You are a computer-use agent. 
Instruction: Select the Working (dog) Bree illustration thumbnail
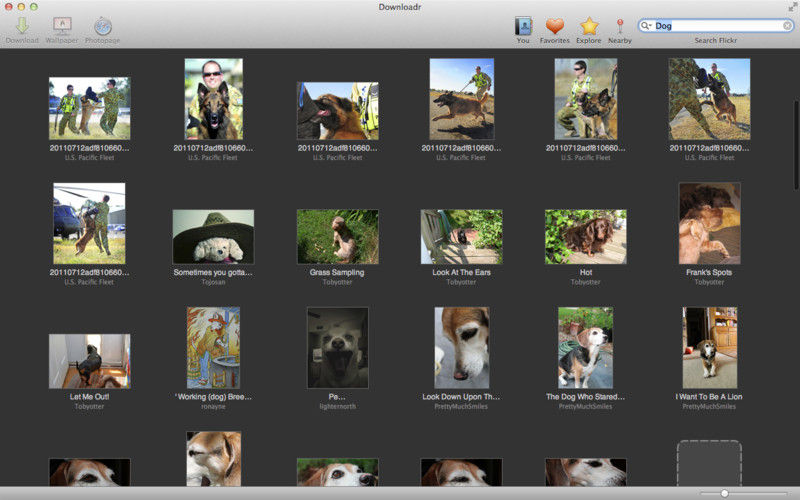[x=213, y=348]
